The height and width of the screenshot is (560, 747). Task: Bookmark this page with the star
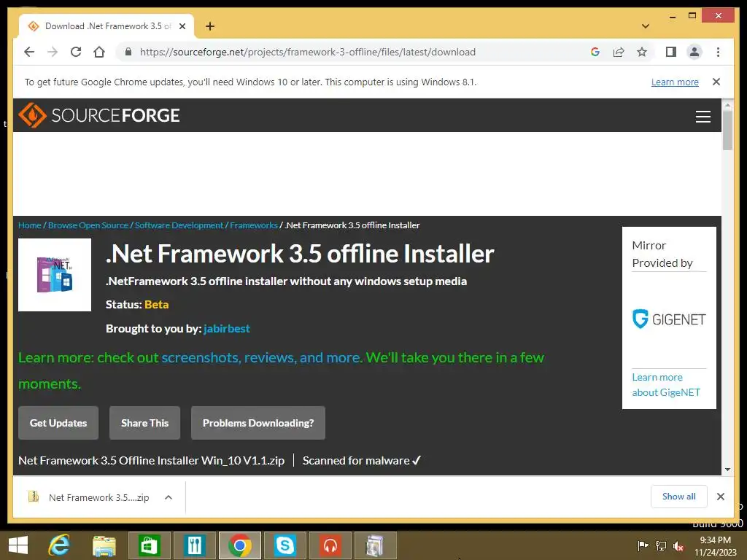pos(642,52)
